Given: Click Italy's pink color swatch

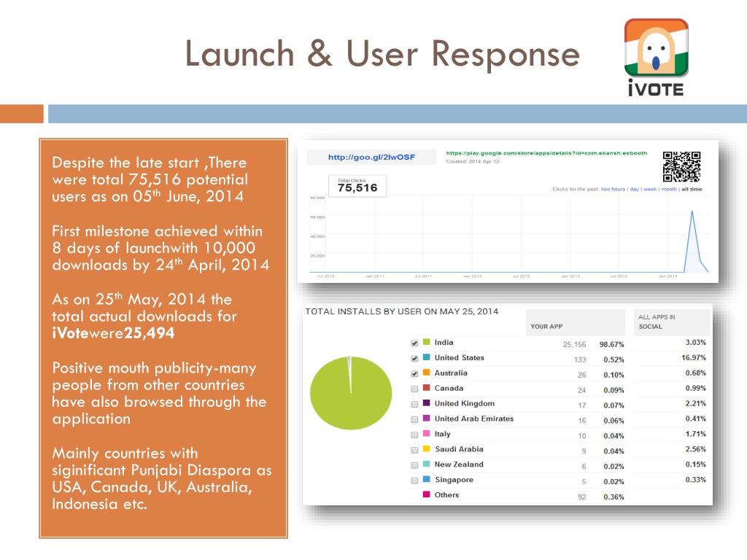Looking at the screenshot, I should [x=426, y=433].
